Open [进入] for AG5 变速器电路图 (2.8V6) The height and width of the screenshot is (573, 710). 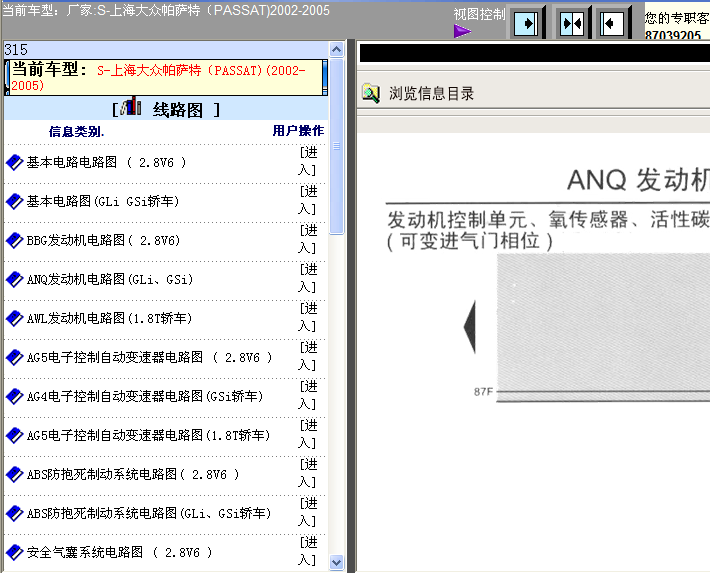tap(308, 356)
